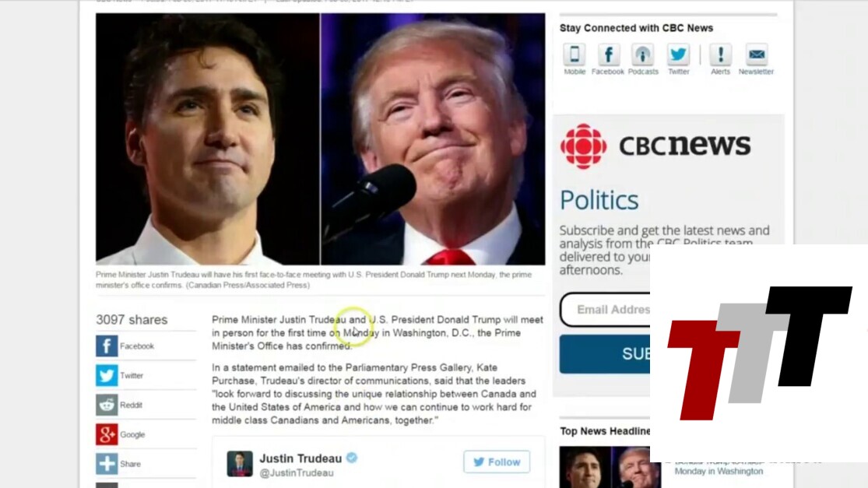The image size is (868, 488).
Task: Share article via Facebook share icon
Action: [107, 346]
